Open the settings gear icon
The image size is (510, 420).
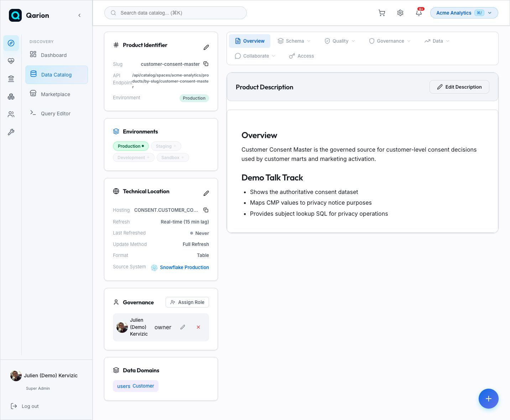400,13
